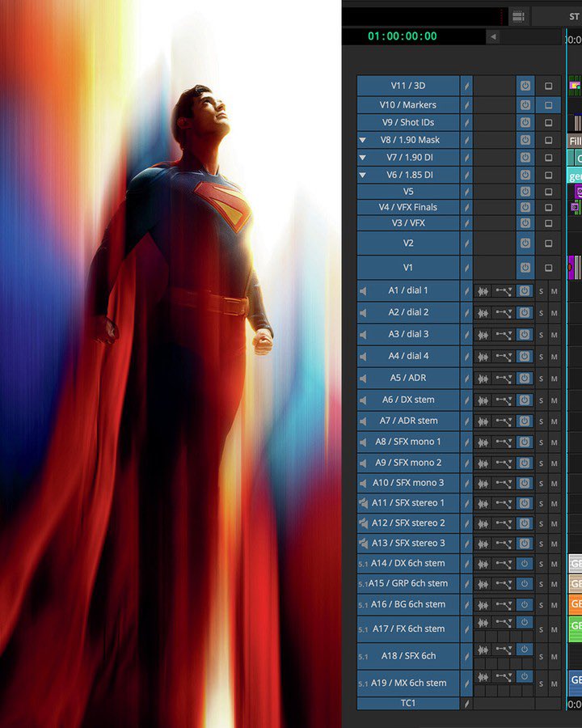Screen dimensions: 582x728
Task: Mute the A1 / dial 1 track
Action: [x=555, y=291]
